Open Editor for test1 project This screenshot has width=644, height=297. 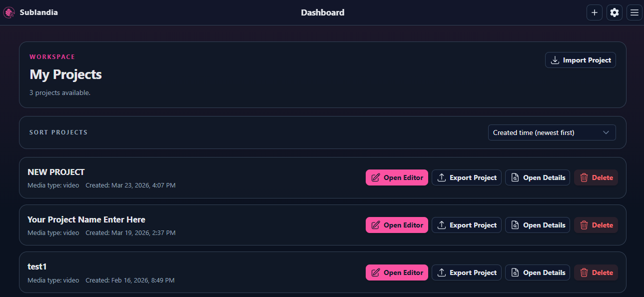pyautogui.click(x=397, y=272)
